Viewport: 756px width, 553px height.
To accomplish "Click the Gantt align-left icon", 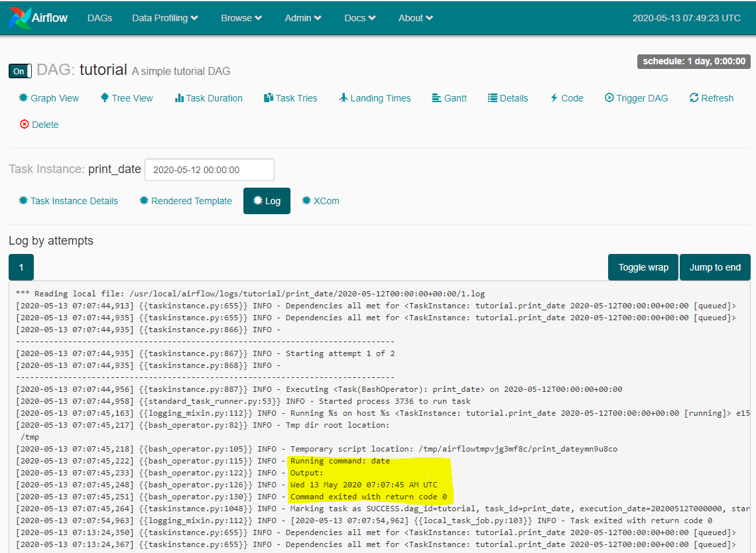I will point(436,98).
